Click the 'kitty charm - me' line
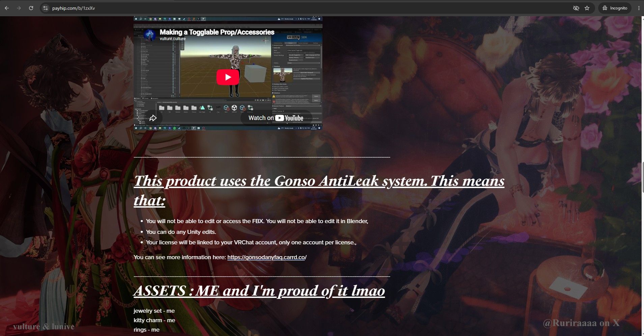The height and width of the screenshot is (336, 644). (x=155, y=320)
